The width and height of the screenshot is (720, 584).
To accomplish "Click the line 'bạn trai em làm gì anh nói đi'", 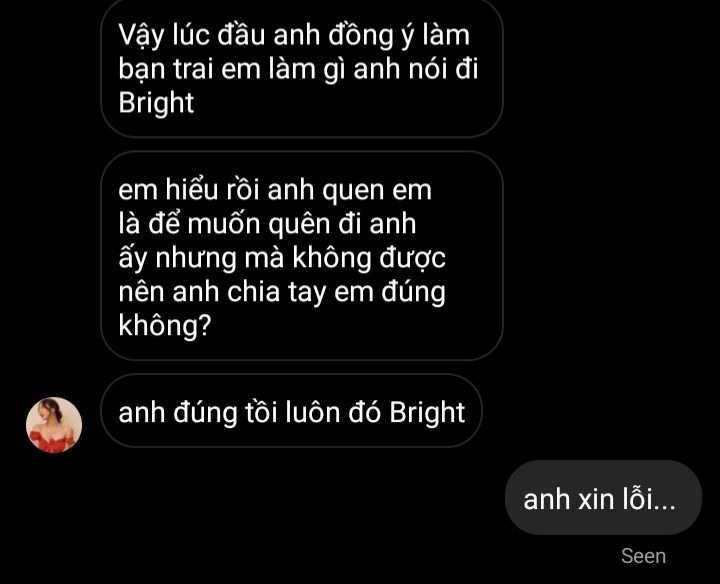I will pyautogui.click(x=298, y=69).
